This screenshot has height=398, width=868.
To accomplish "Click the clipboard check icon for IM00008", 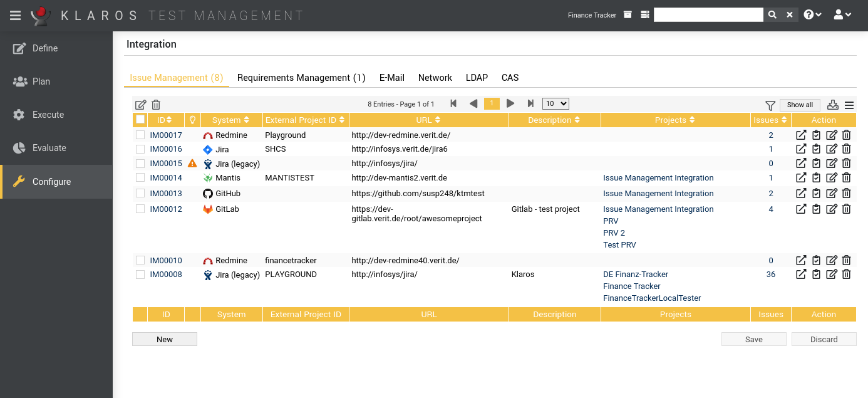I will coord(816,274).
